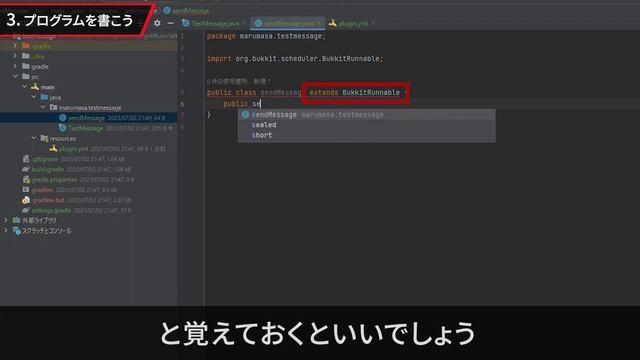640x360 pixels.
Task: Click TestMessage.java tab file icon
Action: pos(186,23)
